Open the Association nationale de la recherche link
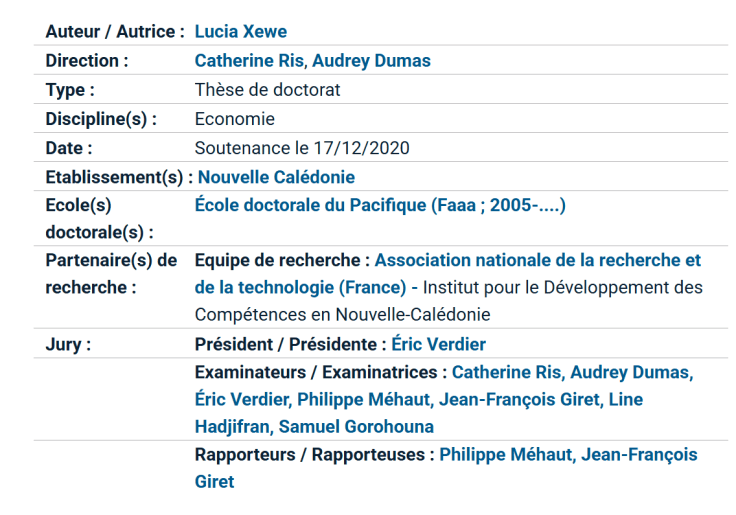 [x=538, y=260]
